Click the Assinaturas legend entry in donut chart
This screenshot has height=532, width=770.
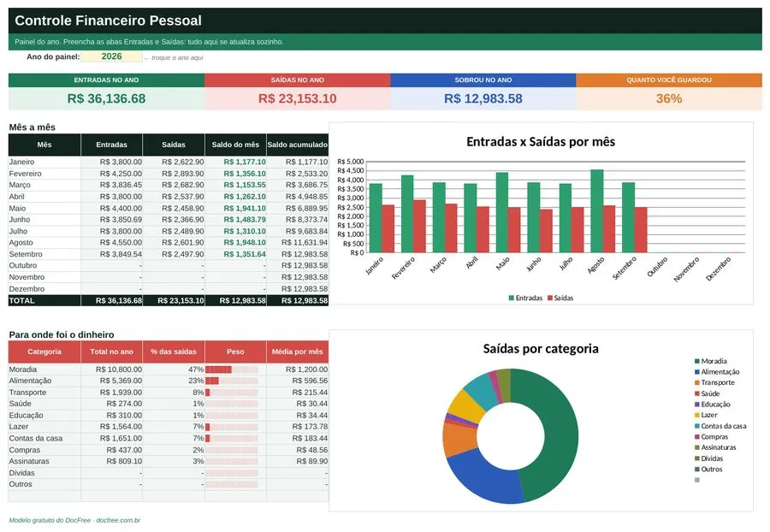click(715, 447)
